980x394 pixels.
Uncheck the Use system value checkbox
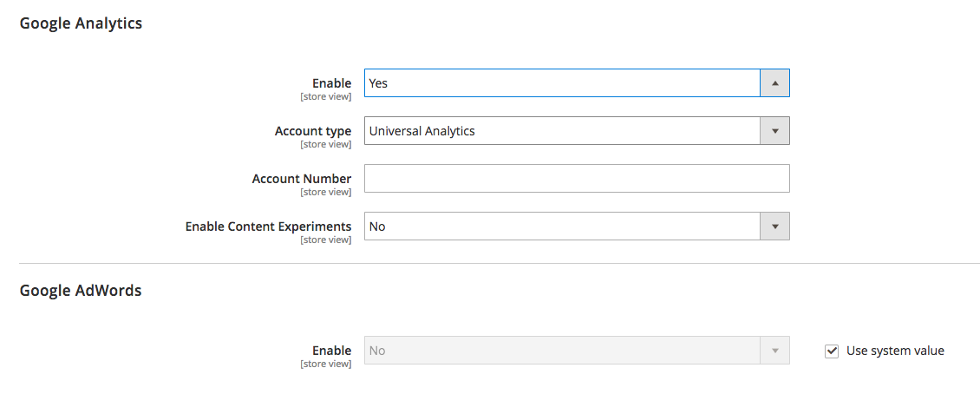[831, 351]
